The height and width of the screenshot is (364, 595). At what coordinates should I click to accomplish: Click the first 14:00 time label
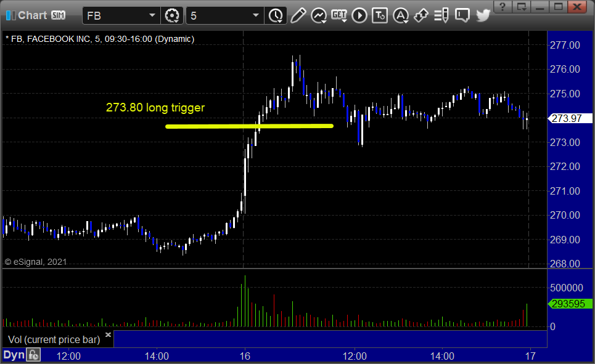pos(157,356)
